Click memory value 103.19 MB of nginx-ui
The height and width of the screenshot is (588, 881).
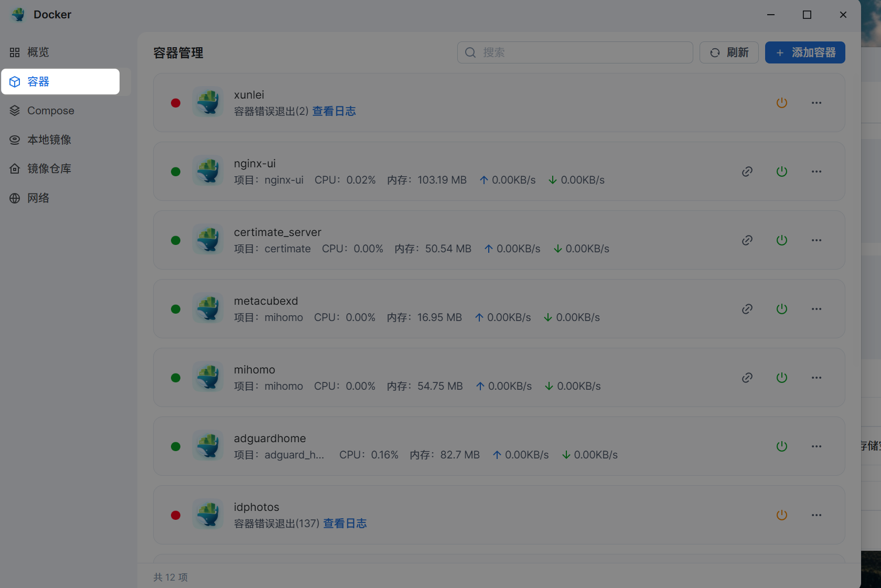tap(442, 180)
